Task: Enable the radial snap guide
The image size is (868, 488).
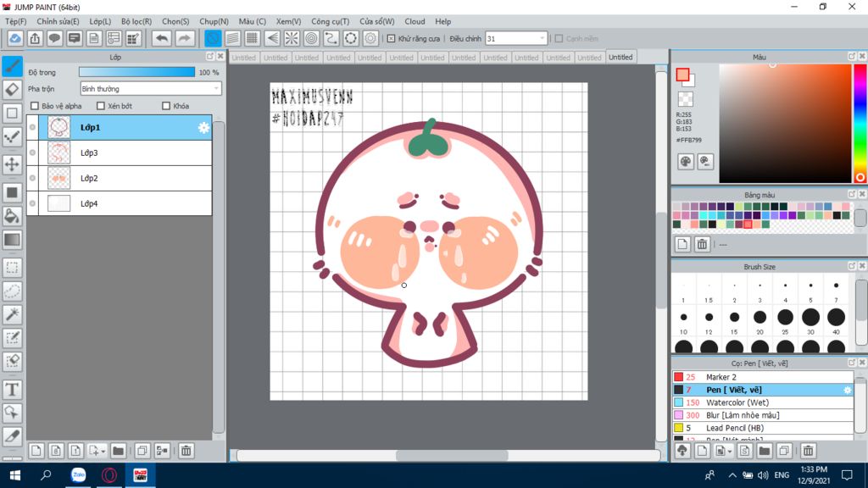Action: point(292,38)
